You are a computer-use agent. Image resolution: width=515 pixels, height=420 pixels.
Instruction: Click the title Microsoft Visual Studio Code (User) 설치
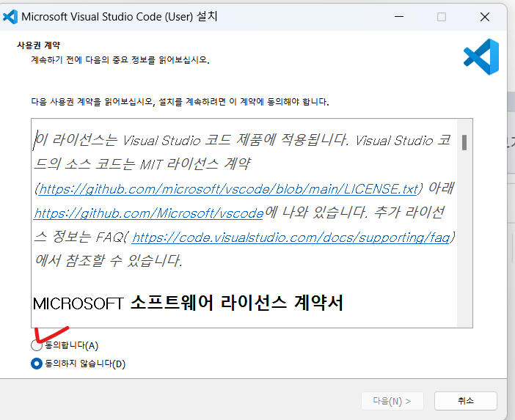click(x=120, y=16)
